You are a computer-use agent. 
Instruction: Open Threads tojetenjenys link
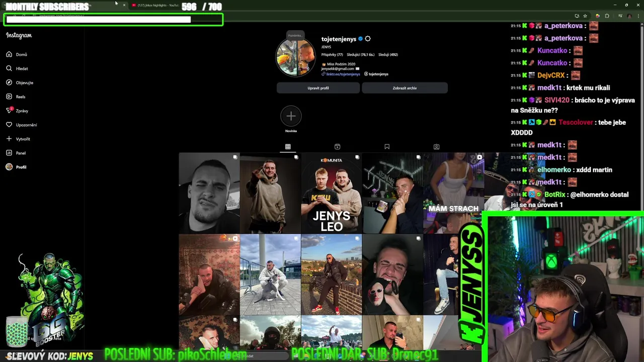click(x=376, y=74)
